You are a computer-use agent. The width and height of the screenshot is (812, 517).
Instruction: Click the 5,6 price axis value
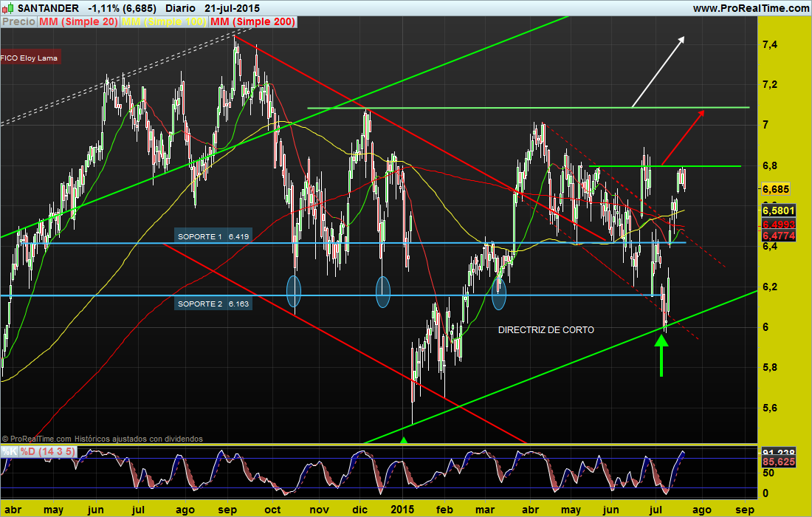coord(769,408)
